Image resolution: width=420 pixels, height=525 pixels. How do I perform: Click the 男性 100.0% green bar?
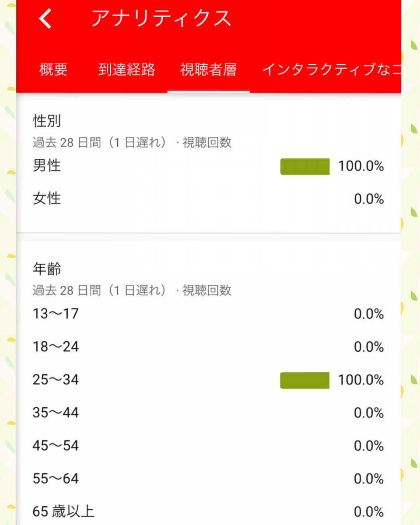[305, 167]
